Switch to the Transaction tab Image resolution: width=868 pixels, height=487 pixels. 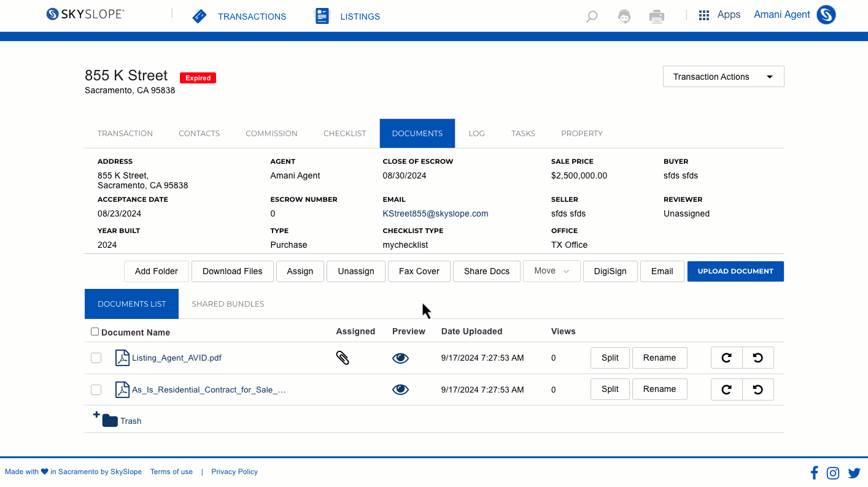[x=125, y=133]
